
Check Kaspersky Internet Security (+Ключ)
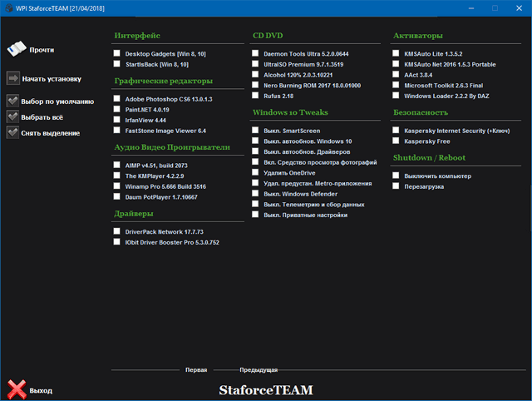(396, 130)
